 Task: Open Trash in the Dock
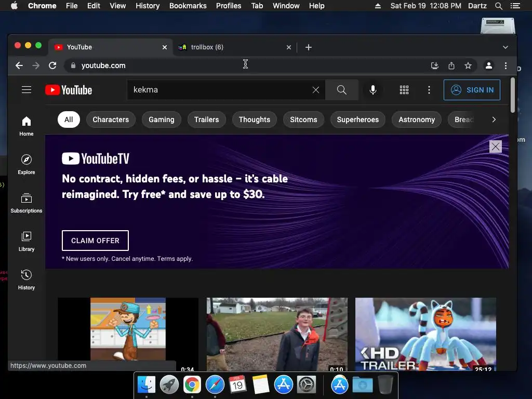coord(385,385)
